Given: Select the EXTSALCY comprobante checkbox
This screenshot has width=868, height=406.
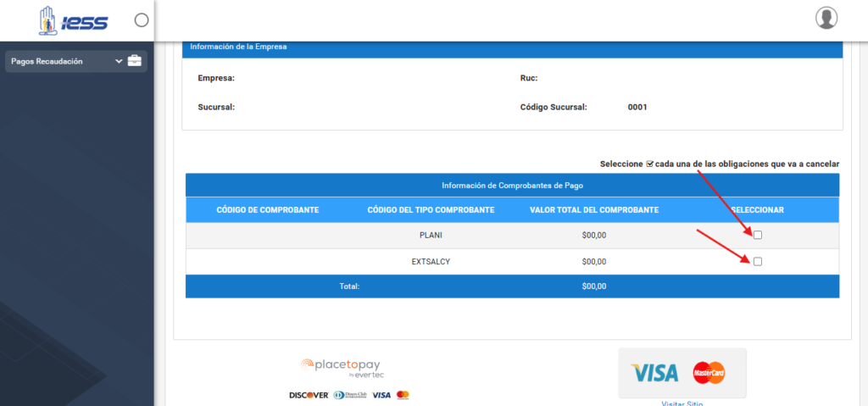Looking at the screenshot, I should click(x=758, y=261).
